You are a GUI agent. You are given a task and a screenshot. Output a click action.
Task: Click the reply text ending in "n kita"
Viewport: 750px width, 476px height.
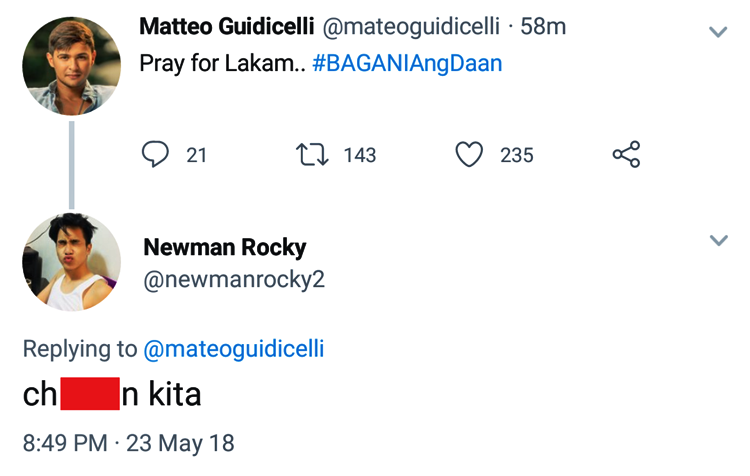tap(160, 395)
